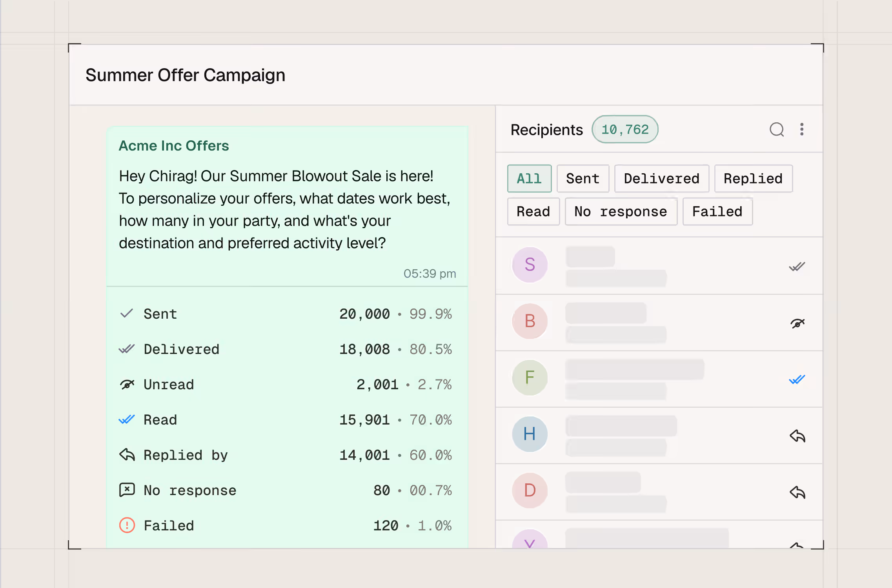Click the search icon in Recipients header

click(x=776, y=129)
